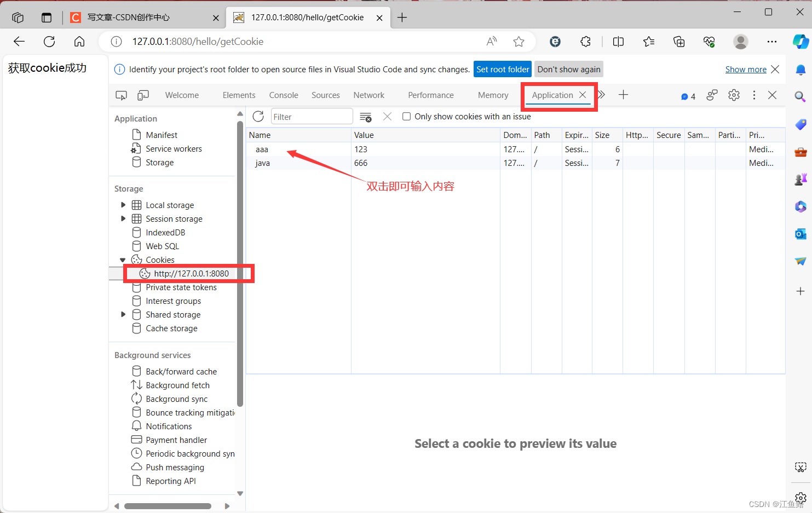The image size is (812, 513).
Task: Open the Collections icon
Action: point(679,42)
